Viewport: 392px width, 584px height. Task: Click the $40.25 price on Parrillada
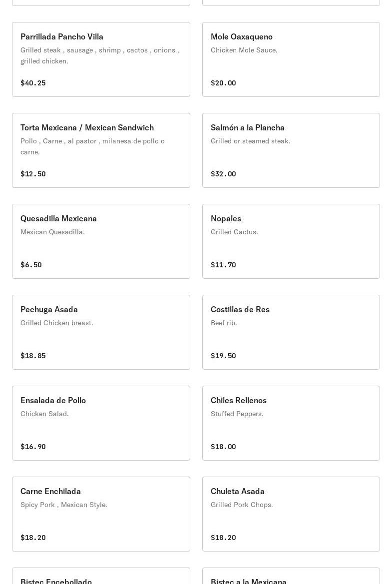33,83
